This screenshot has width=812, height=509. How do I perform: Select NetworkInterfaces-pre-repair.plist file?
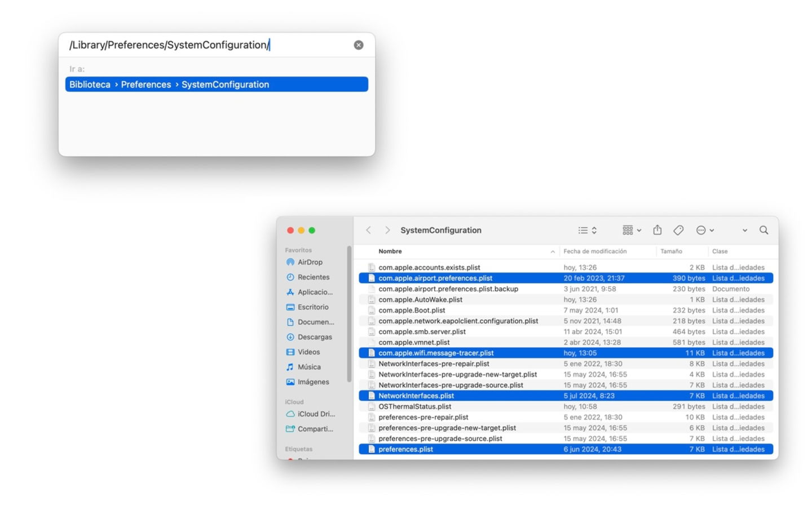tap(566, 364)
